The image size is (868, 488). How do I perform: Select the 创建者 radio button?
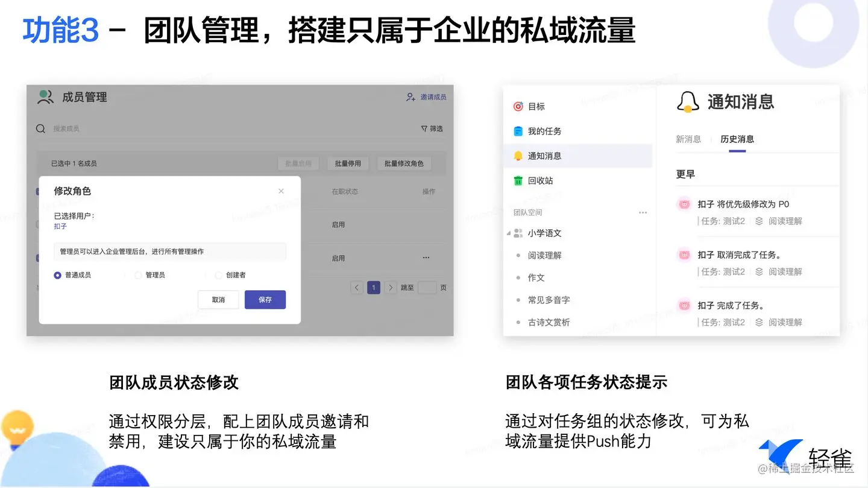pyautogui.click(x=219, y=274)
